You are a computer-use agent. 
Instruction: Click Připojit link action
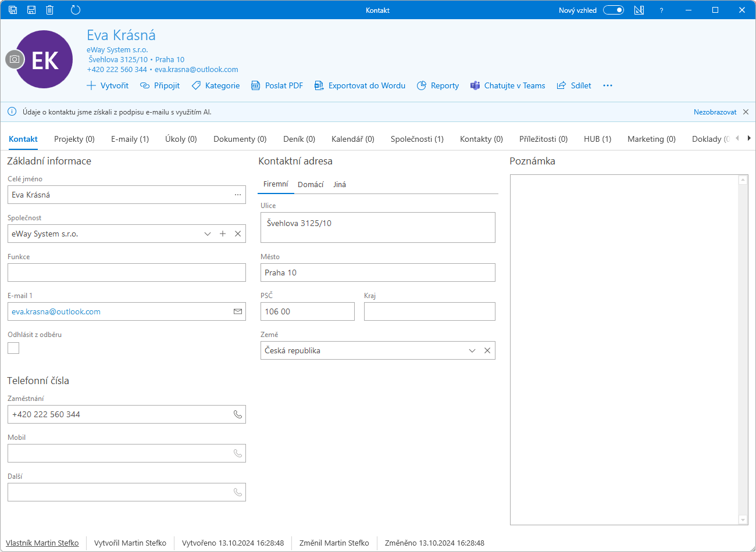tap(160, 85)
